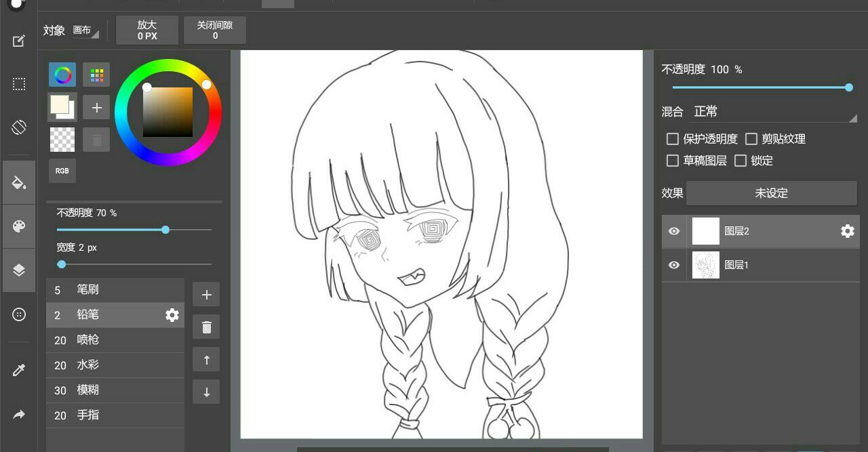Select the eyedropper tool
The width and height of the screenshot is (868, 452).
[19, 370]
